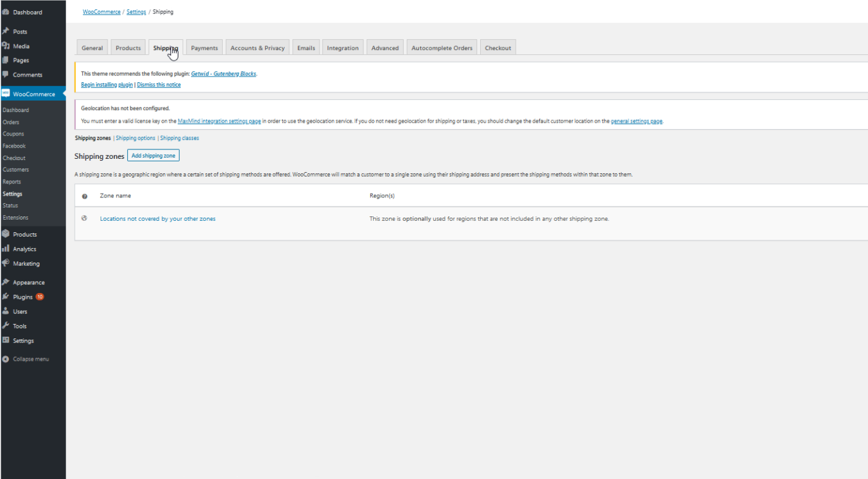Click the Pages icon in sidebar
Viewport: 868px width, 479px height.
[6, 60]
